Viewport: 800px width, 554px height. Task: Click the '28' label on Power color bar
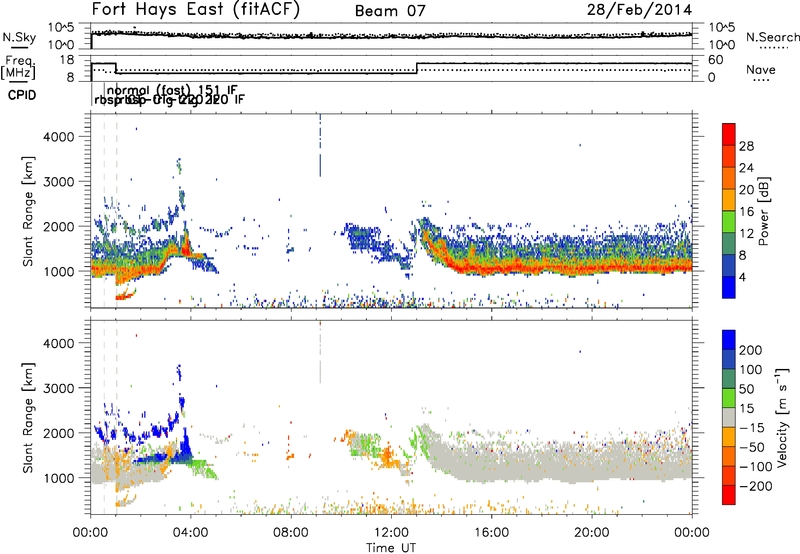pos(746,146)
